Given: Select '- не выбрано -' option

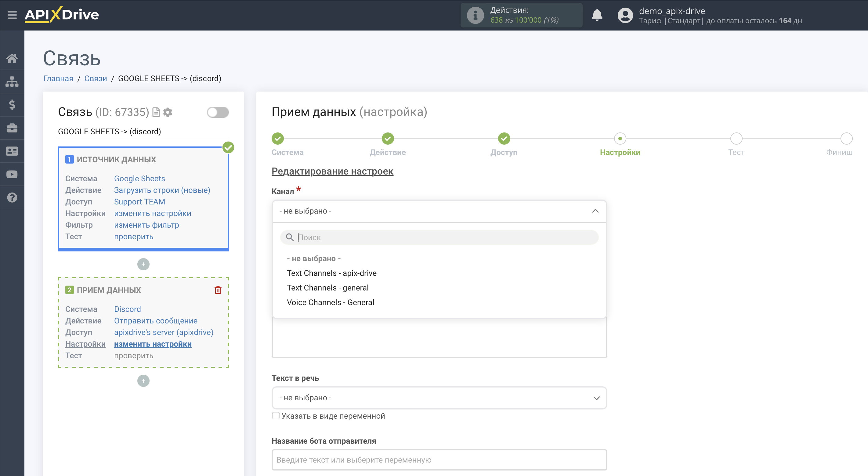Looking at the screenshot, I should [314, 259].
